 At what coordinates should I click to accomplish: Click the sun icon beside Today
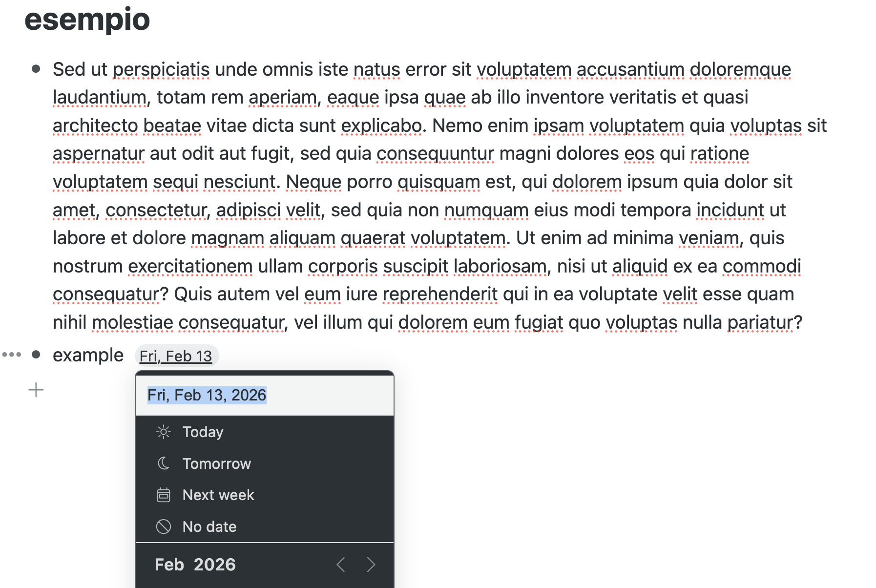pos(164,432)
